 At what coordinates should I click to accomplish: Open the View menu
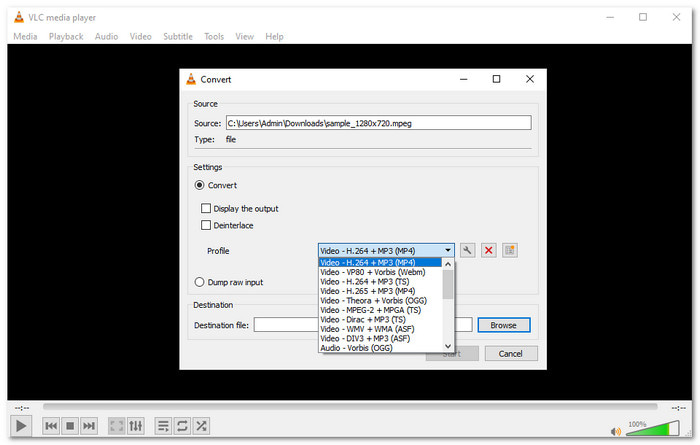pyautogui.click(x=245, y=37)
